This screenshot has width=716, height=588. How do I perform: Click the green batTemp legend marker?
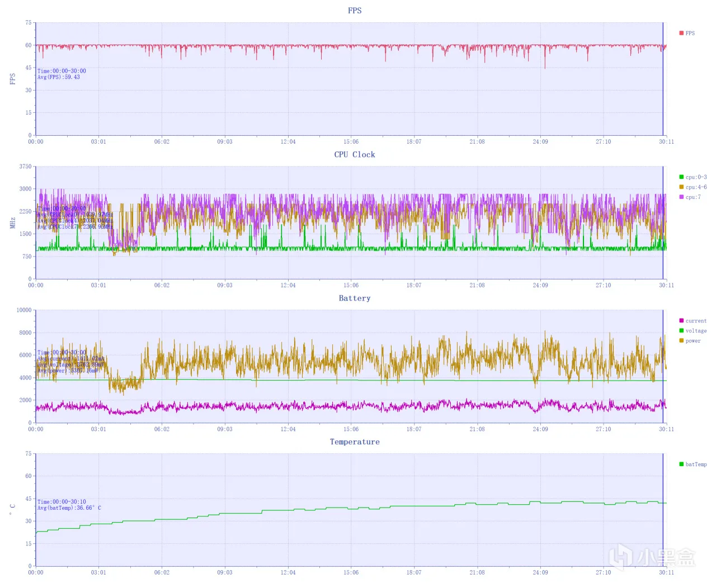pyautogui.click(x=681, y=464)
